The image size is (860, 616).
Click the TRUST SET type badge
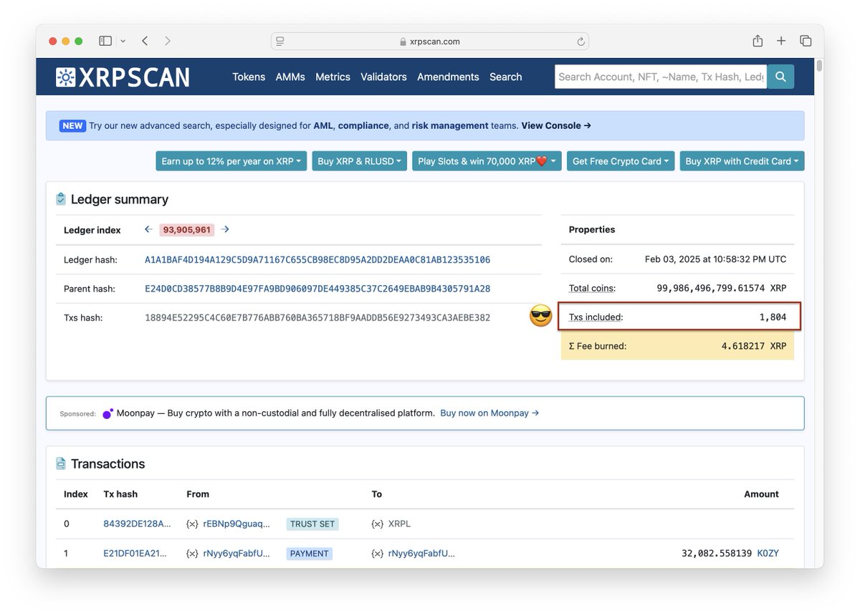click(x=312, y=524)
